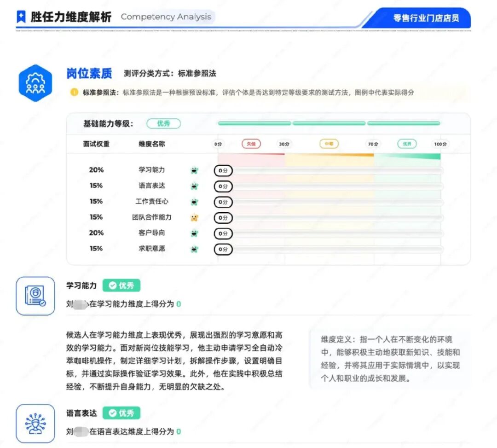Click the yellow face icon in 团队合作能力 row

(194, 217)
